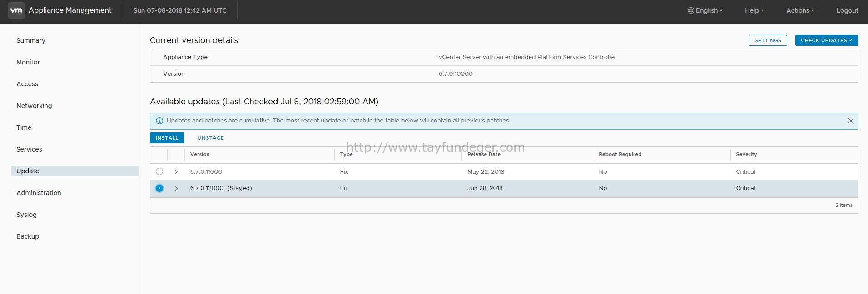Click No reboot value in 6.7.0.12000 row
The image size is (868, 294).
click(x=603, y=188)
